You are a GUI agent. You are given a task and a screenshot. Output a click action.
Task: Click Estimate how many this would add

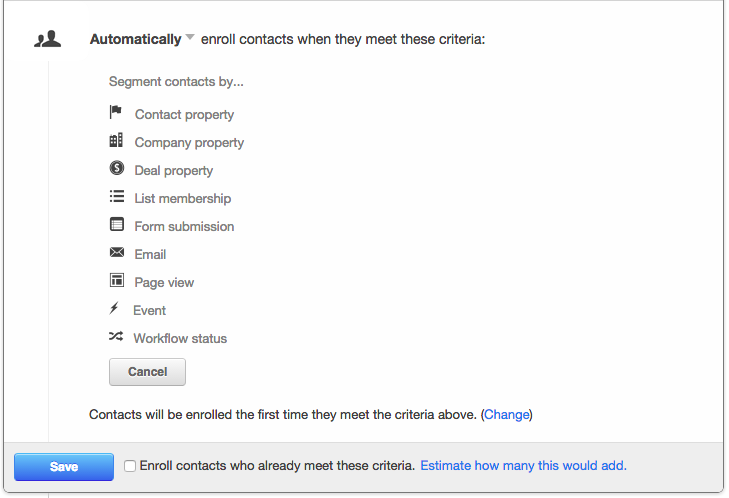click(524, 465)
